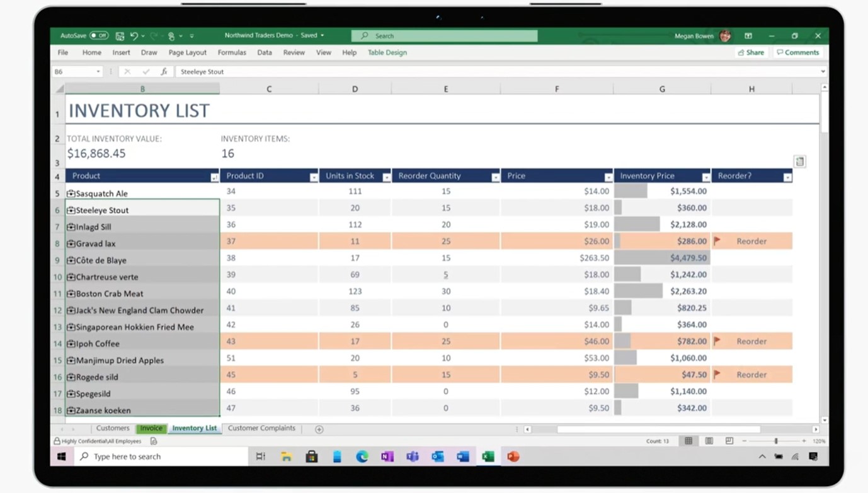This screenshot has height=493, width=868.
Task: Undo the last action
Action: 134,36
